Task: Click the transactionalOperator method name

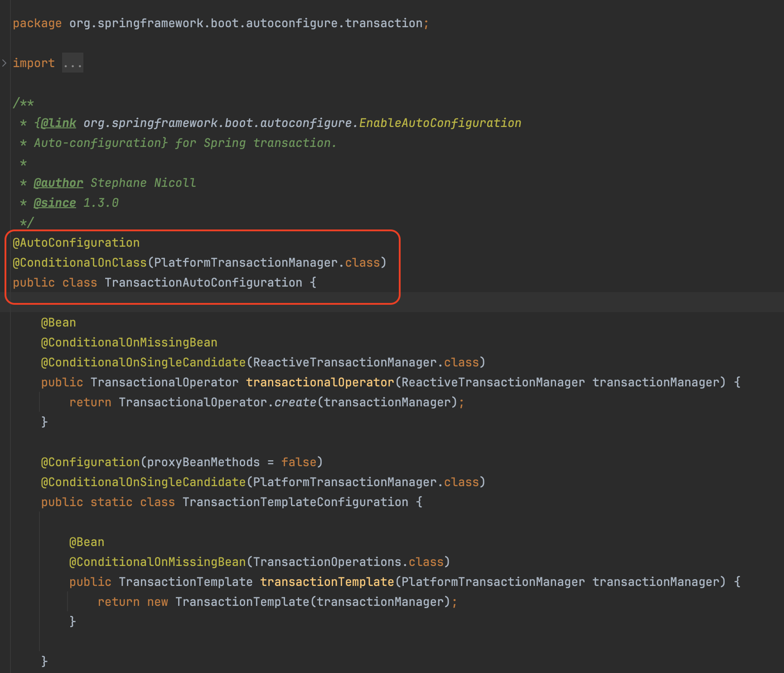Action: (x=320, y=382)
